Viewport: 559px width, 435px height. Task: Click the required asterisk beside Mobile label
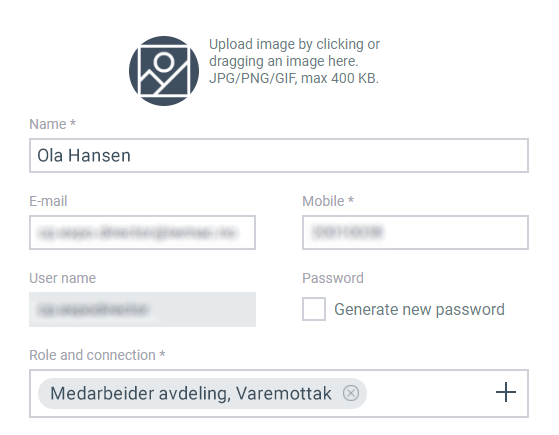point(351,200)
